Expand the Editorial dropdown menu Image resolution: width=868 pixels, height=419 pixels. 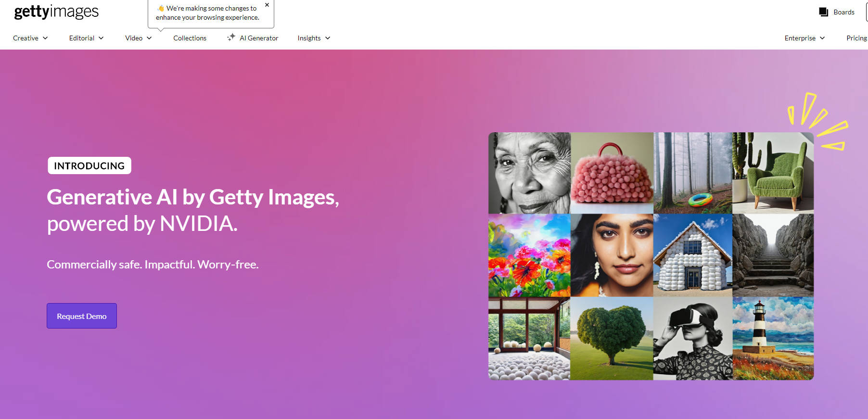[86, 38]
